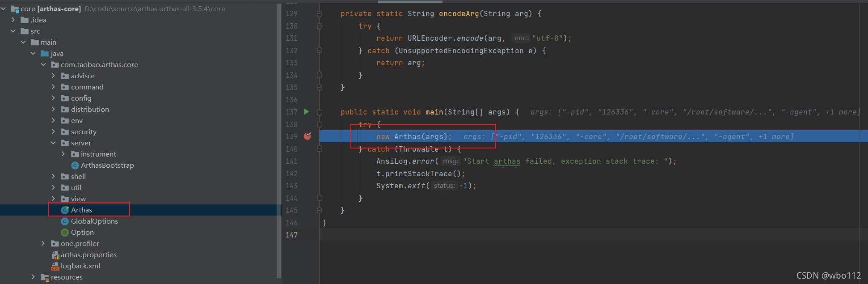
Task: Collapse the src folder arrow
Action: (13, 31)
